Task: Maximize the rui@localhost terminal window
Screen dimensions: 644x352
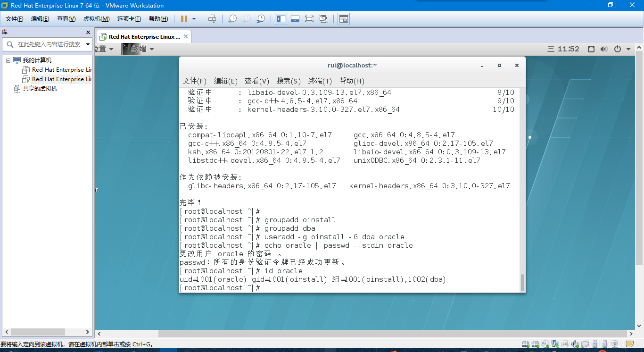Action: point(499,66)
